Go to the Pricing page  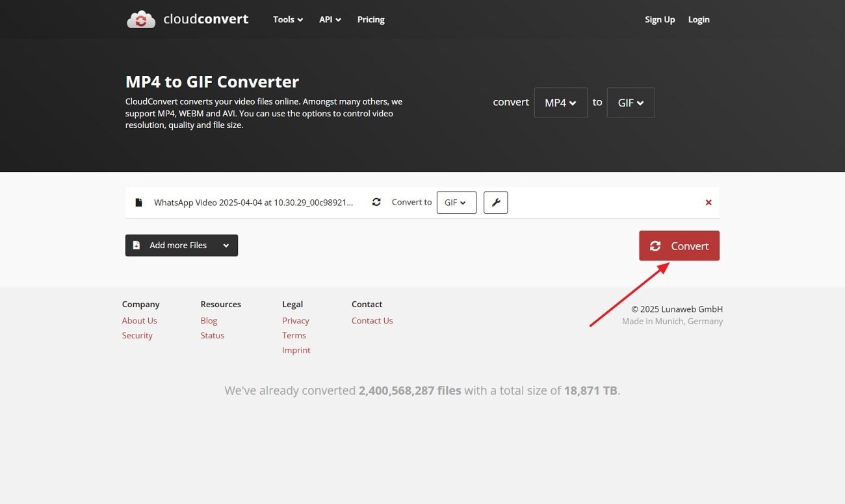(371, 19)
